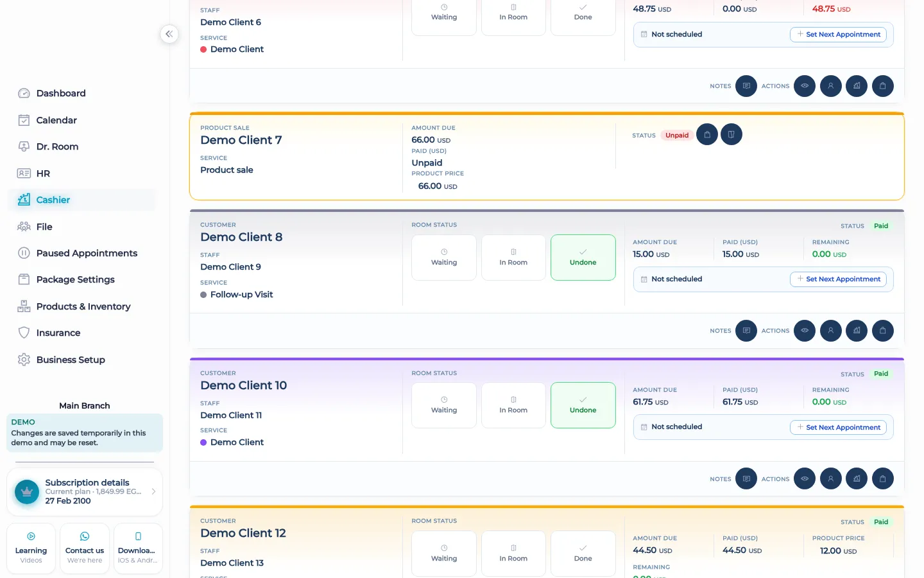Click eye view action for Demo Client 10
Screen dimensions: 924x578
805,478
